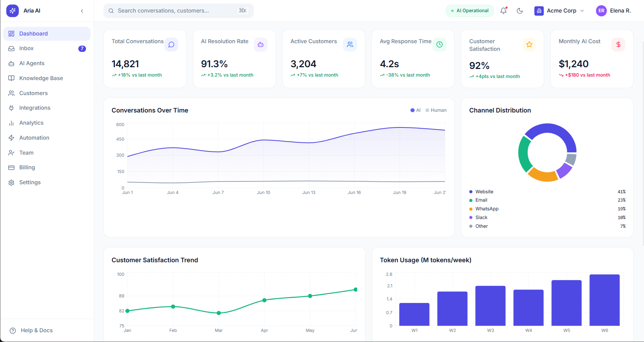The height and width of the screenshot is (342, 644).
Task: Go to AI Agents page
Action: [x=47, y=63]
